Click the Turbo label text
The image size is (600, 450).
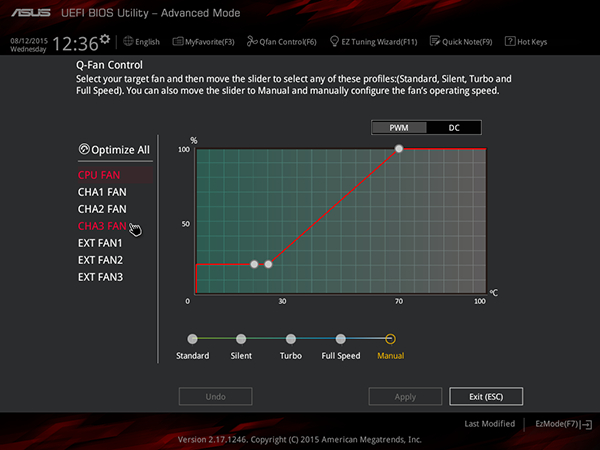pyautogui.click(x=291, y=355)
